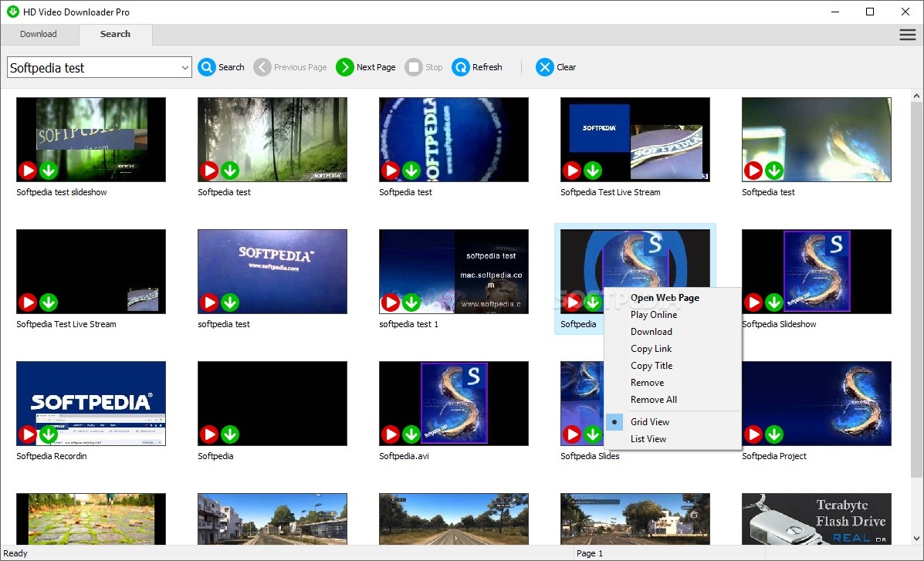This screenshot has width=924, height=561.
Task: Select the foggy forest 'Softpedia test' thumbnail
Action: (272, 140)
